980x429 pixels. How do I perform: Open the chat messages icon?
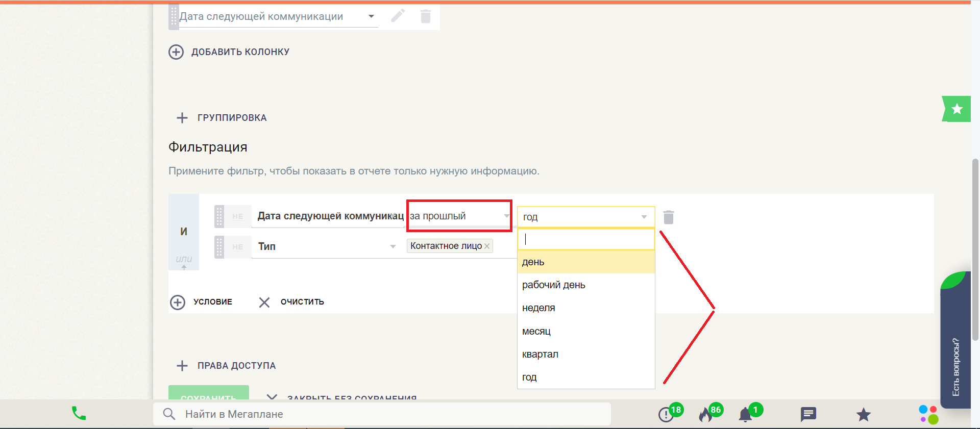click(x=808, y=414)
